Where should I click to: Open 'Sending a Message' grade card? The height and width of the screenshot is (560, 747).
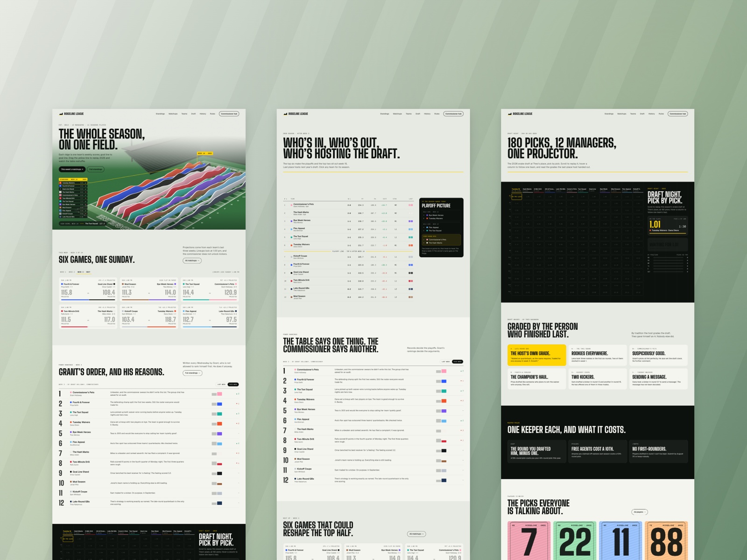[x=658, y=378]
